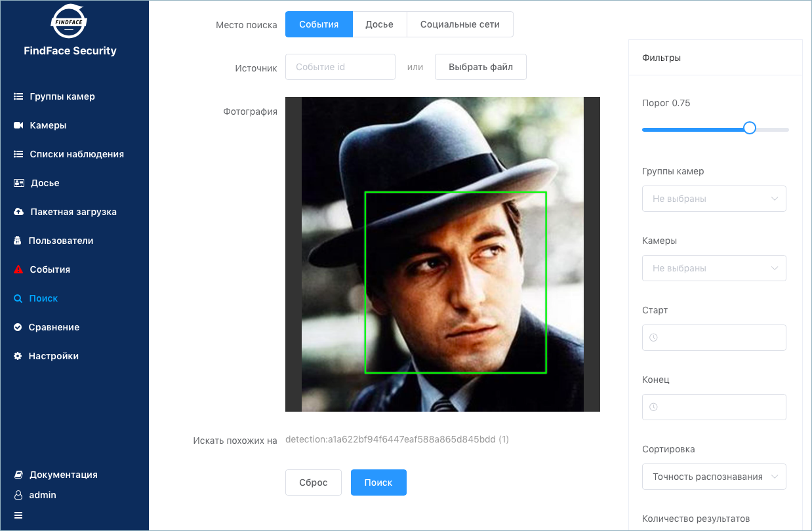Click the admin user icon

coord(18,495)
